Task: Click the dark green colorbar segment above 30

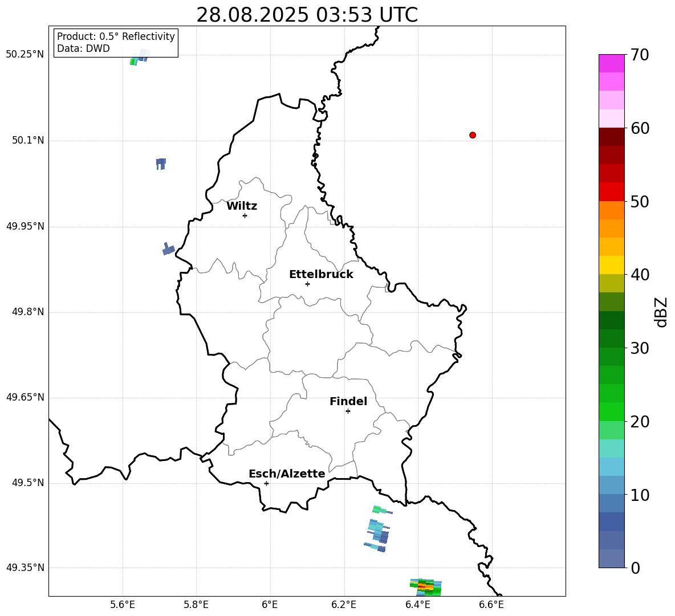Action: point(611,338)
